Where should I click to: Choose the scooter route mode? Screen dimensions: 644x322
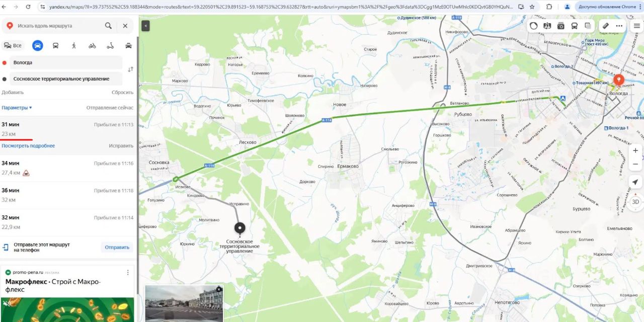[x=110, y=45]
